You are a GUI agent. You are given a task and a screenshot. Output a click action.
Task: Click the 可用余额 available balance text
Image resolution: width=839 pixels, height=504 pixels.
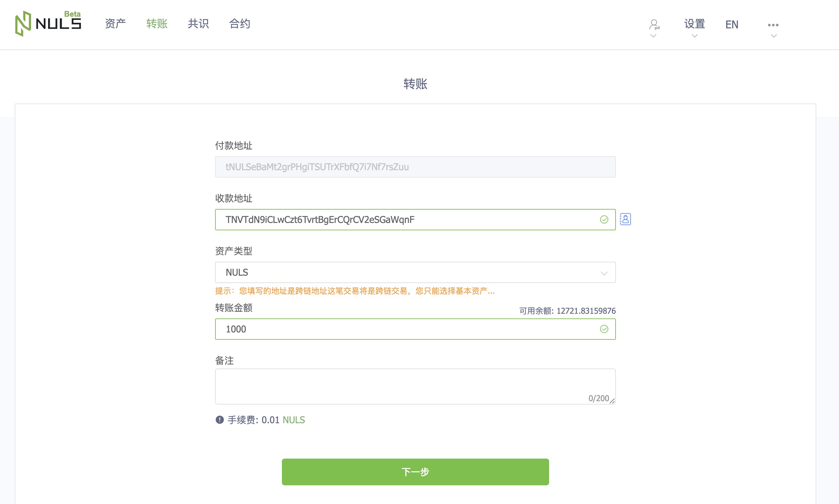click(x=567, y=311)
